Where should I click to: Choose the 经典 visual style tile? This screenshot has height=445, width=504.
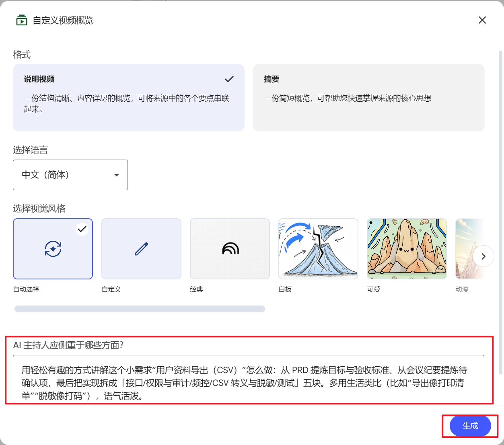[x=230, y=249]
